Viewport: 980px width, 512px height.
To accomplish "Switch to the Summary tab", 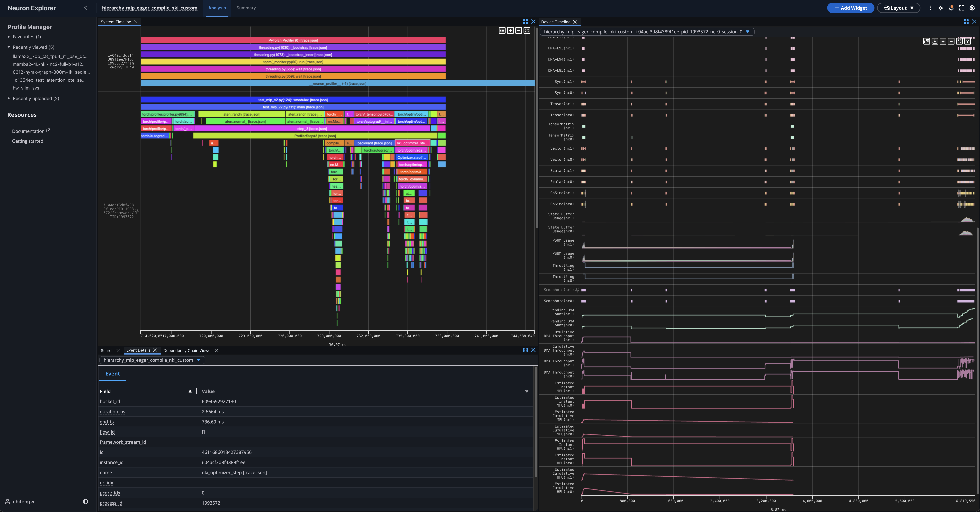I will tap(246, 8).
